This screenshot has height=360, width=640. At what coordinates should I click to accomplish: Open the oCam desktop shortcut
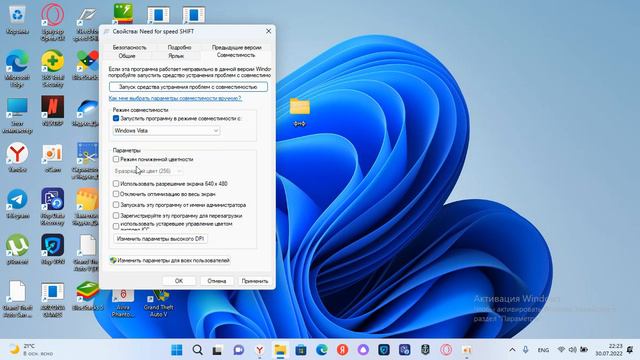[x=53, y=158]
